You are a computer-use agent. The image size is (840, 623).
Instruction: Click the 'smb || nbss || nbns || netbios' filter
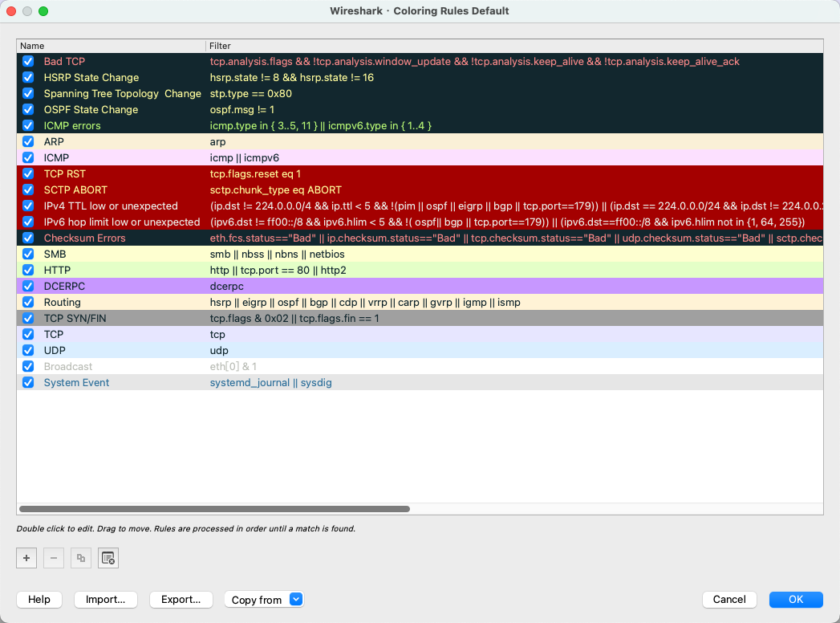click(278, 254)
